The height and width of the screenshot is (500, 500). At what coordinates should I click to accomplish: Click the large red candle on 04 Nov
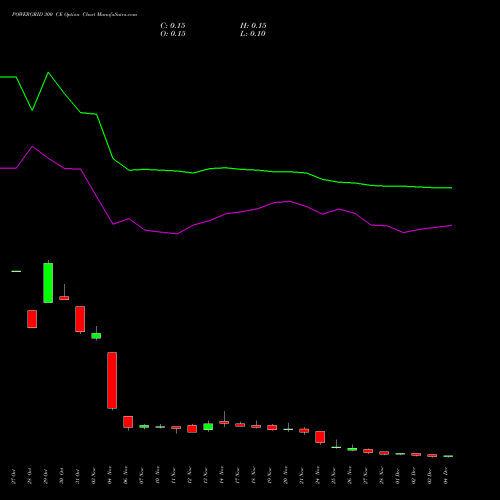point(112,380)
